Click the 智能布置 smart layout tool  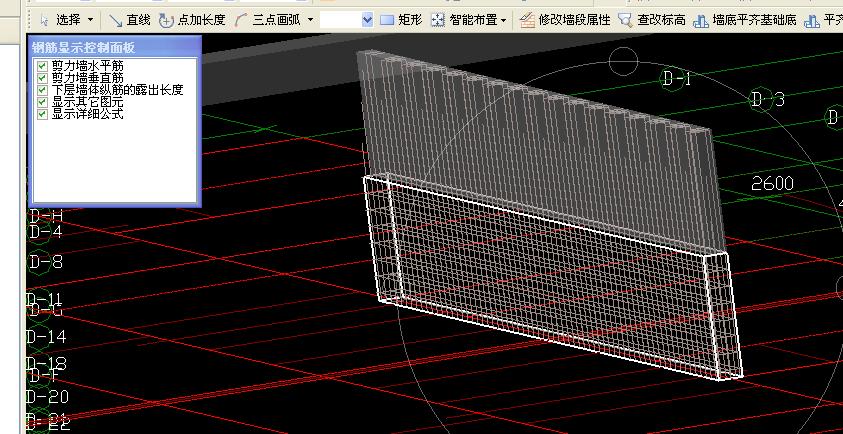[465, 20]
